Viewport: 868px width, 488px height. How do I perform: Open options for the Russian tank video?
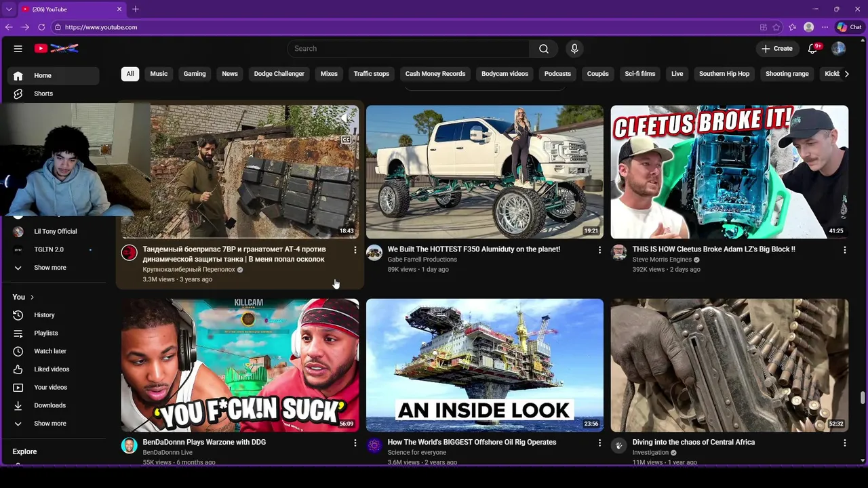pyautogui.click(x=355, y=250)
